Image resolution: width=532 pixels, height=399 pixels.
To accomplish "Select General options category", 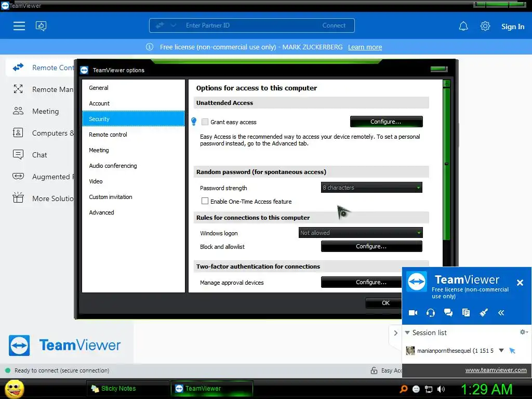I will (x=134, y=87).
